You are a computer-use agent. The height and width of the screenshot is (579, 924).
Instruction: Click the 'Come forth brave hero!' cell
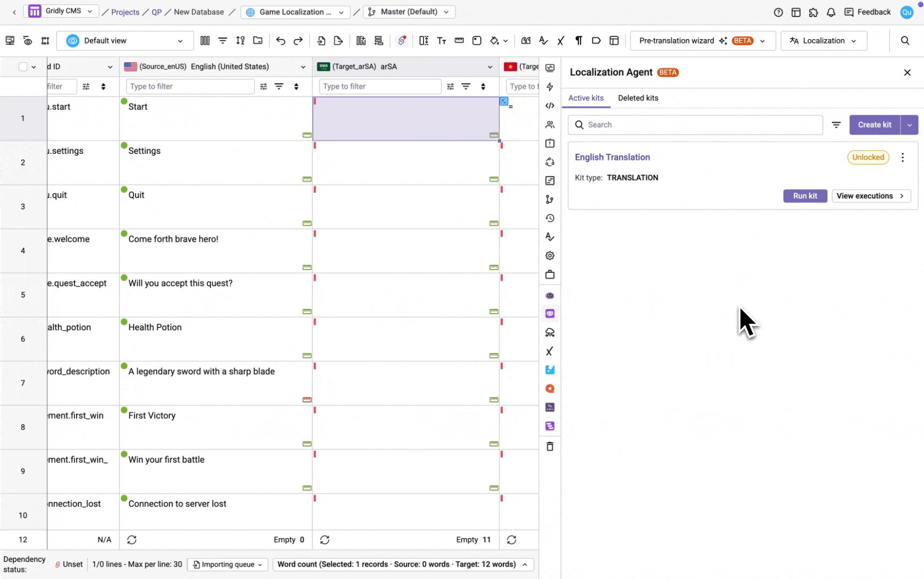pyautogui.click(x=216, y=251)
